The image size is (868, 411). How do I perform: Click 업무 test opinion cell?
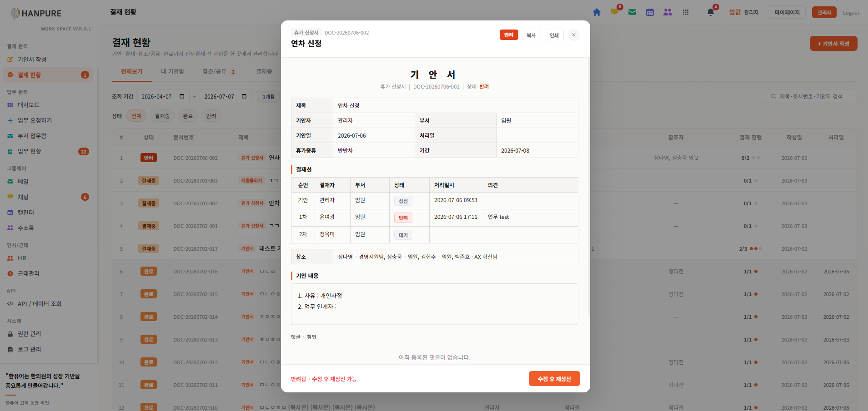(x=530, y=218)
